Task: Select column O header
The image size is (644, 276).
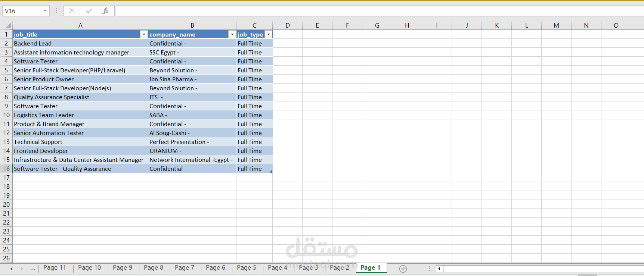Action: (x=616, y=25)
